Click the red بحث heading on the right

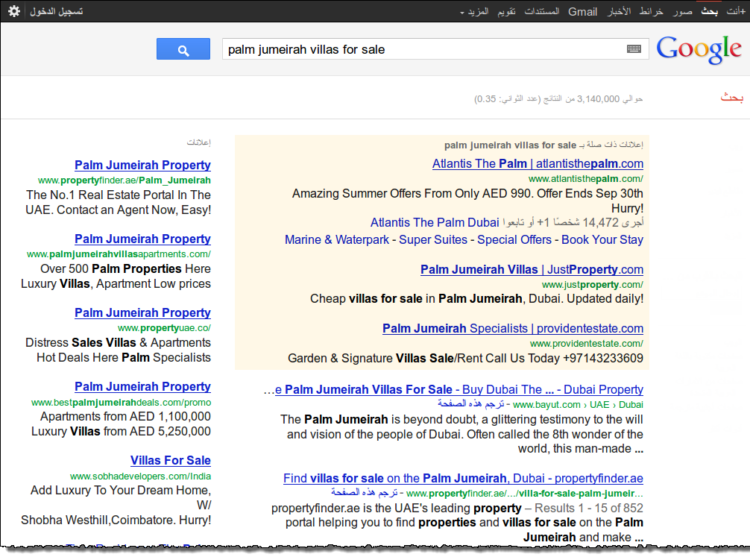pyautogui.click(x=731, y=98)
